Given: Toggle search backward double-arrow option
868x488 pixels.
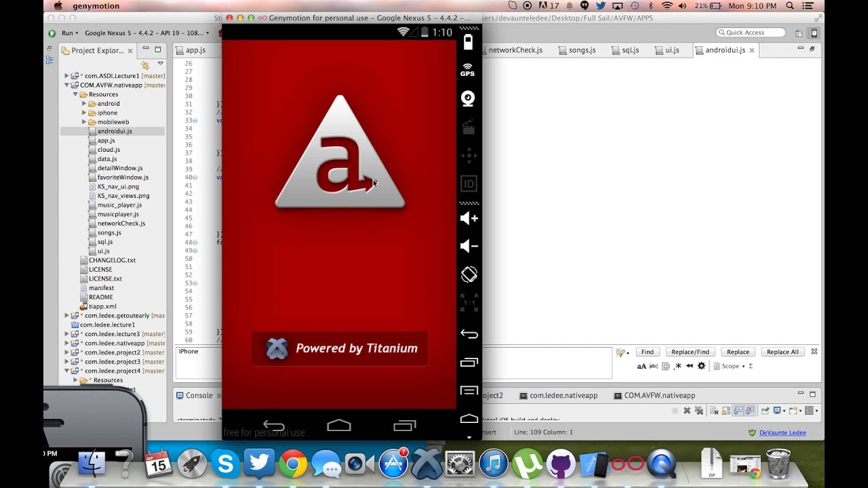Looking at the screenshot, I should coord(690,366).
